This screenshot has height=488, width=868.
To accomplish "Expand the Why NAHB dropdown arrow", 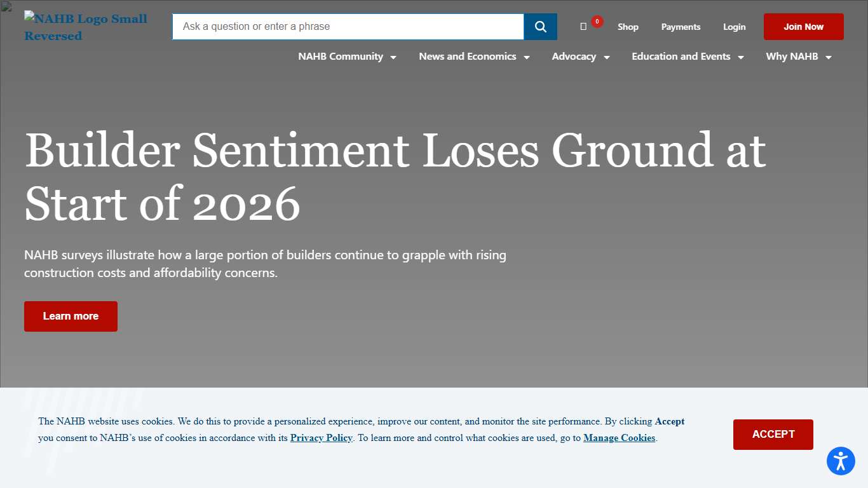I will point(829,57).
